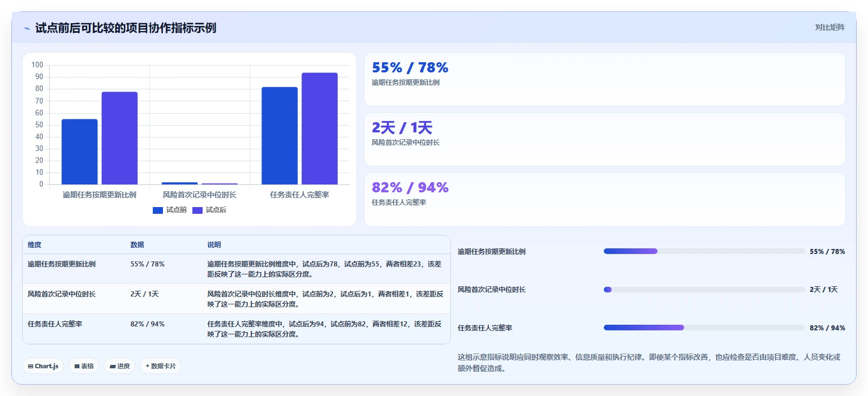Click the 50 tick on the chart y-axis
Screen dimensions: 868x396
click(39, 124)
